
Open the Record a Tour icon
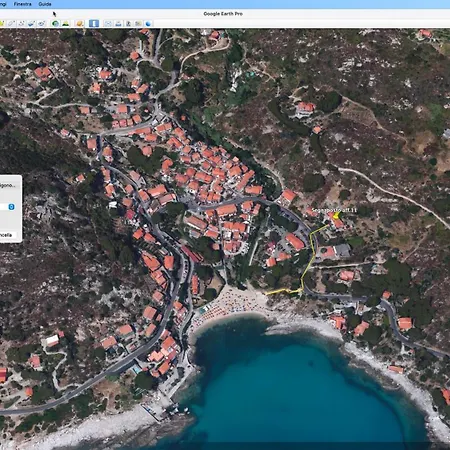click(41, 23)
